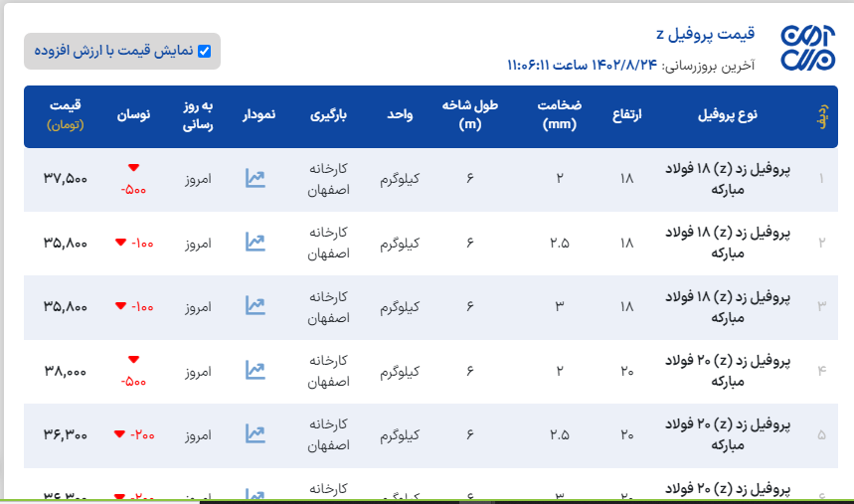The image size is (854, 504).
Task: Open the chart icon in row 4
Action: pos(256,371)
